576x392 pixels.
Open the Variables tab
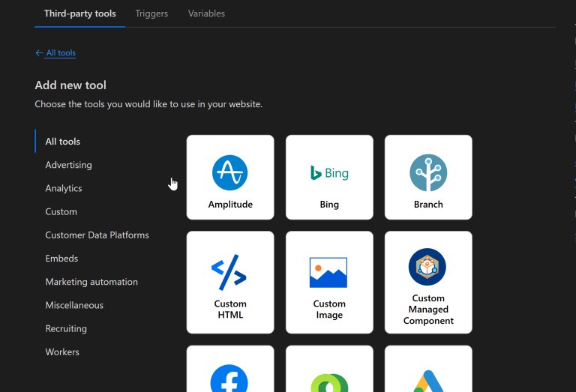206,13
